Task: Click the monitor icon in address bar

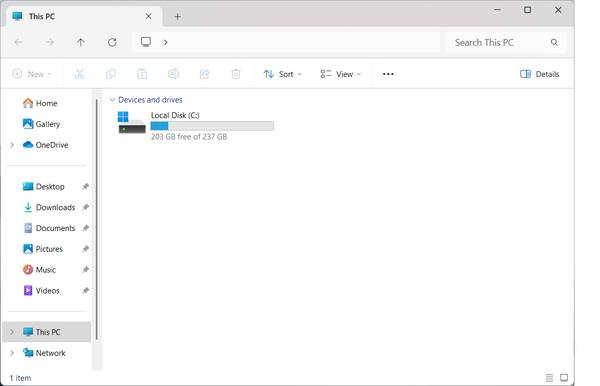Action: (x=146, y=42)
